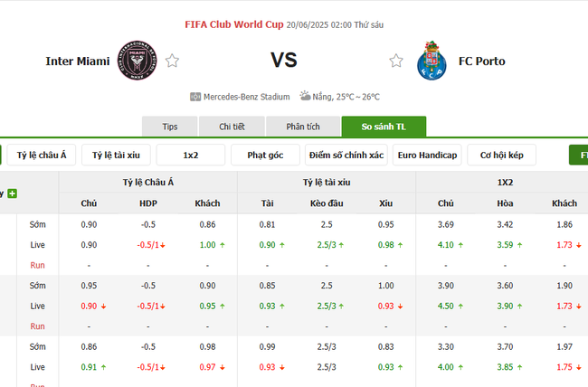Viewport: 588px width, 387px height.
Task: Favorite Inter Miami with the star icon
Action: coord(172,61)
